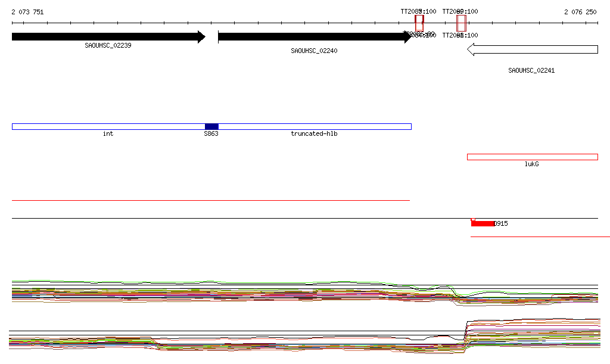The height and width of the screenshot is (364, 610).
Task: Click the SAOUHSC_02239 black gene arrow
Action: 107,37
